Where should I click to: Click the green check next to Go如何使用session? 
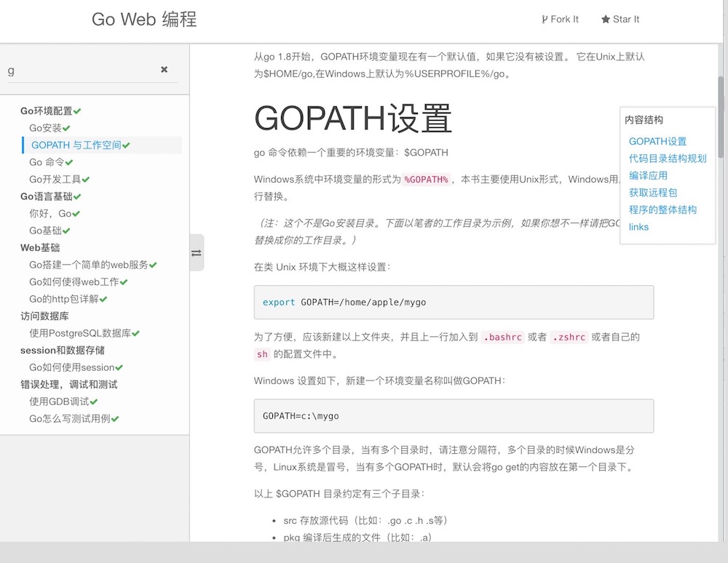point(119,368)
